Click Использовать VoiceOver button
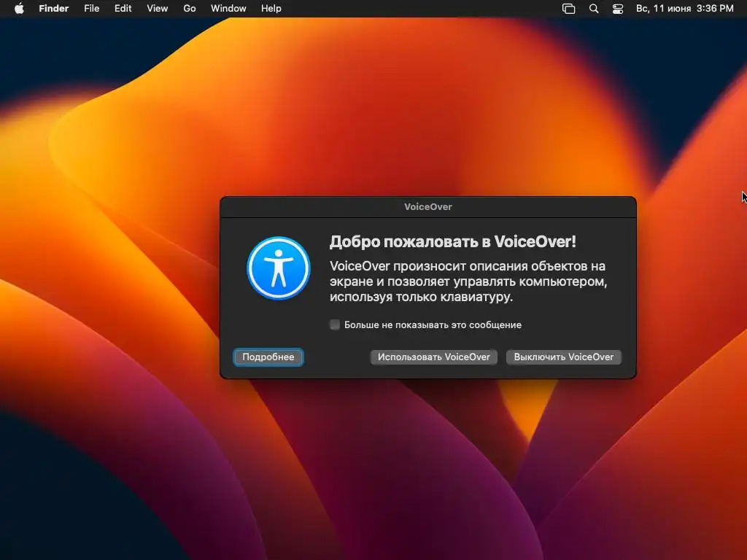Screen dimensions: 747x560 tap(434, 357)
